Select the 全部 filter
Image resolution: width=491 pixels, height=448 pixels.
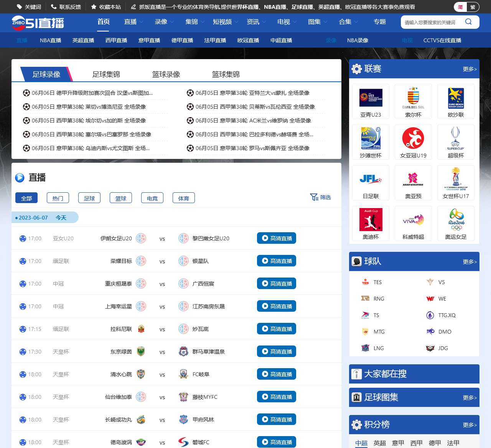26,198
